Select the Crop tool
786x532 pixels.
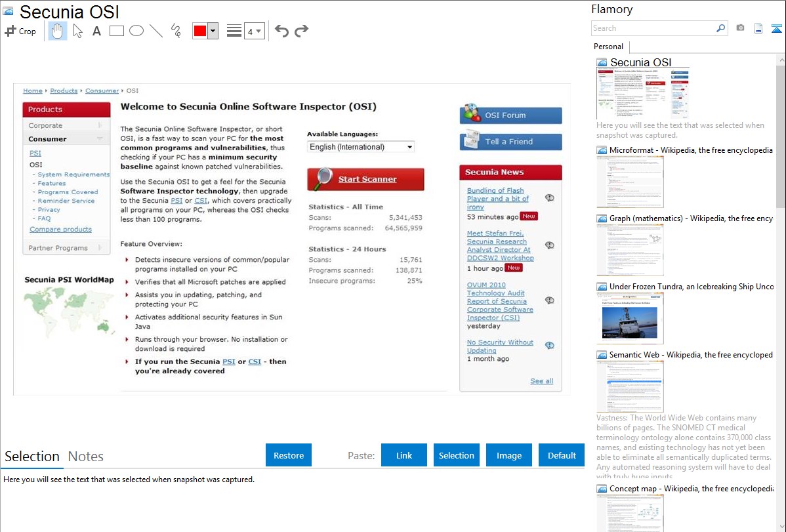coord(20,31)
